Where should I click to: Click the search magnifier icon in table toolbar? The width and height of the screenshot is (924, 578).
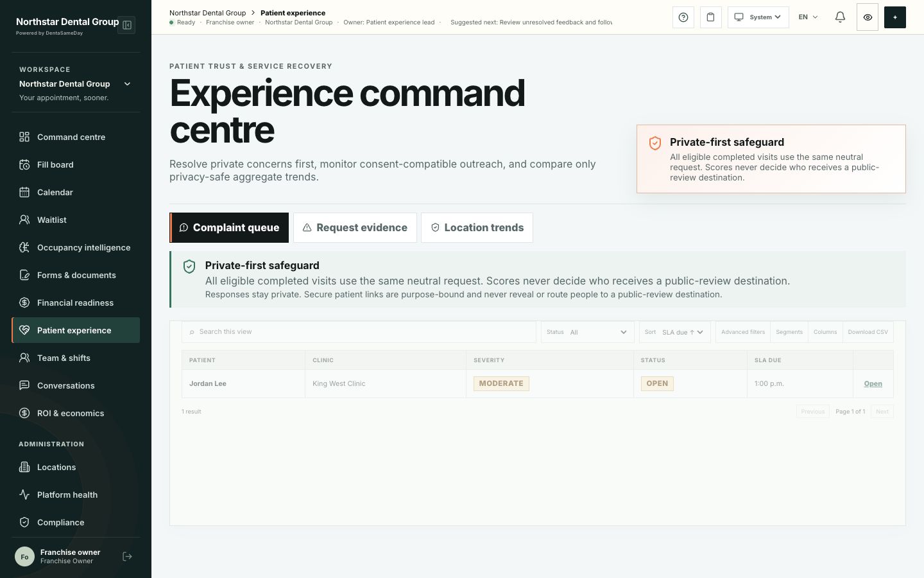(192, 332)
